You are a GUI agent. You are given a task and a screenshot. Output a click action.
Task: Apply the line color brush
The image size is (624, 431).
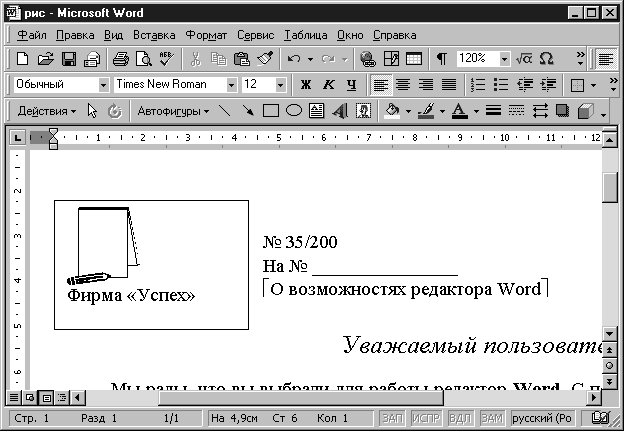pyautogui.click(x=426, y=111)
